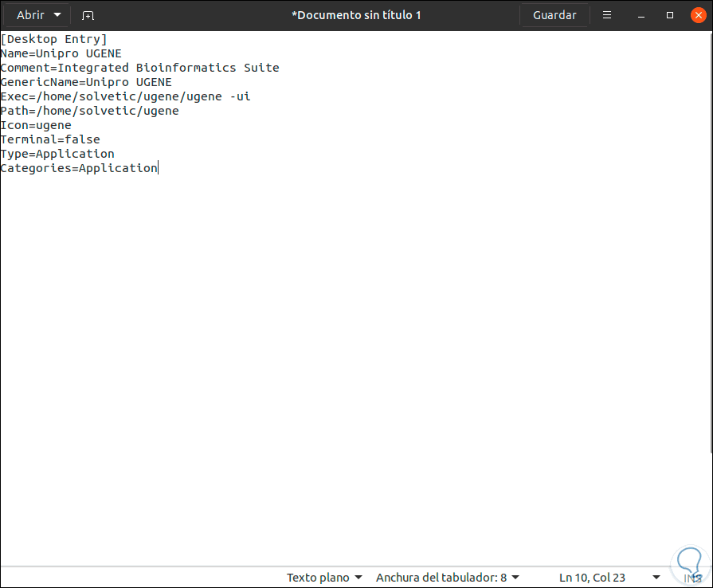Screen dimensions: 713x588
Task: Maximize the gedit window
Action: 670,15
